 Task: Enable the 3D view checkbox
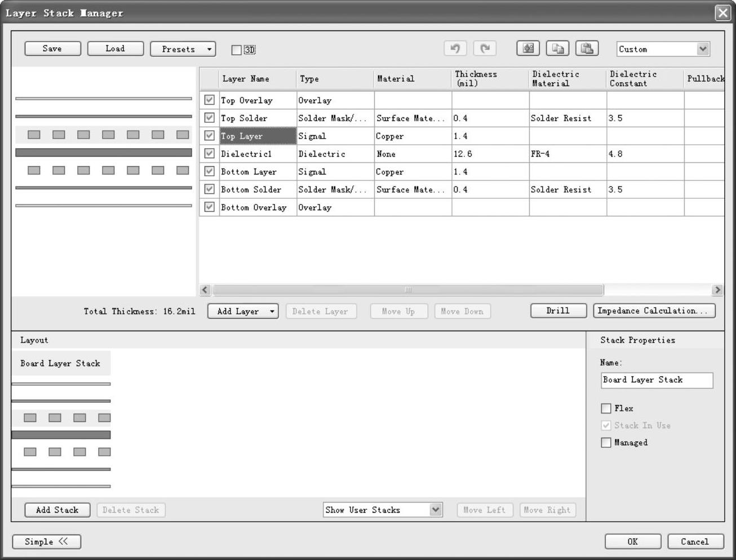click(237, 50)
